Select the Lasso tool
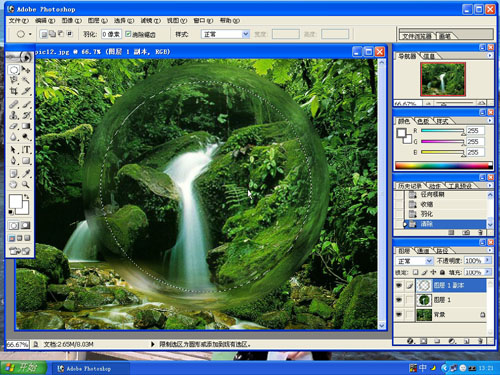500x375 pixels. click(14, 80)
